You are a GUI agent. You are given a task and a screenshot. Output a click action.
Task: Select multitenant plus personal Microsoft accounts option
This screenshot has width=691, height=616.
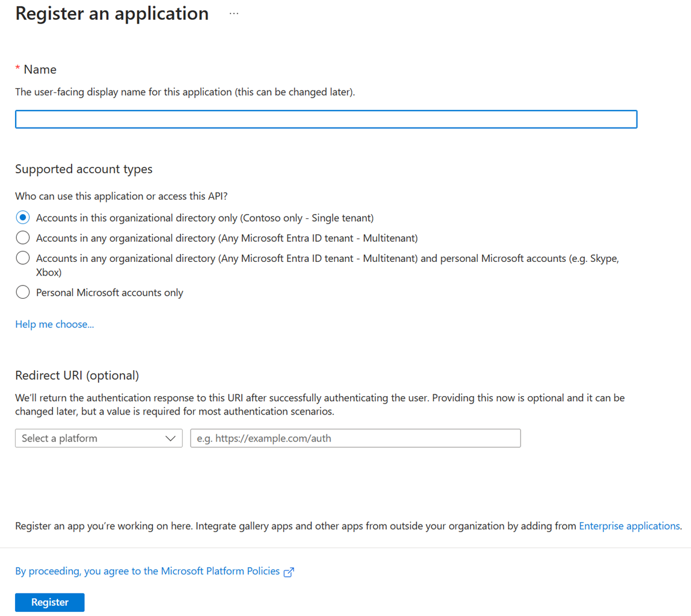[22, 258]
